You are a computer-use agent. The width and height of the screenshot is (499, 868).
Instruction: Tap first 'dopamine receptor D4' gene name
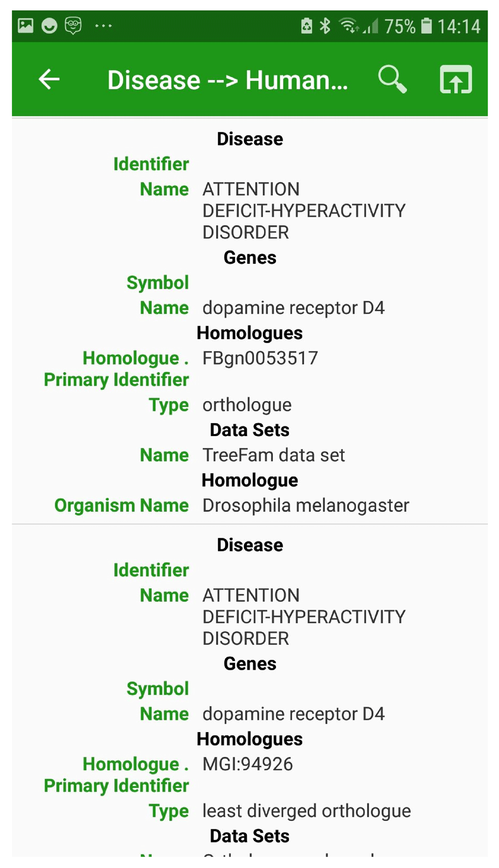(293, 308)
